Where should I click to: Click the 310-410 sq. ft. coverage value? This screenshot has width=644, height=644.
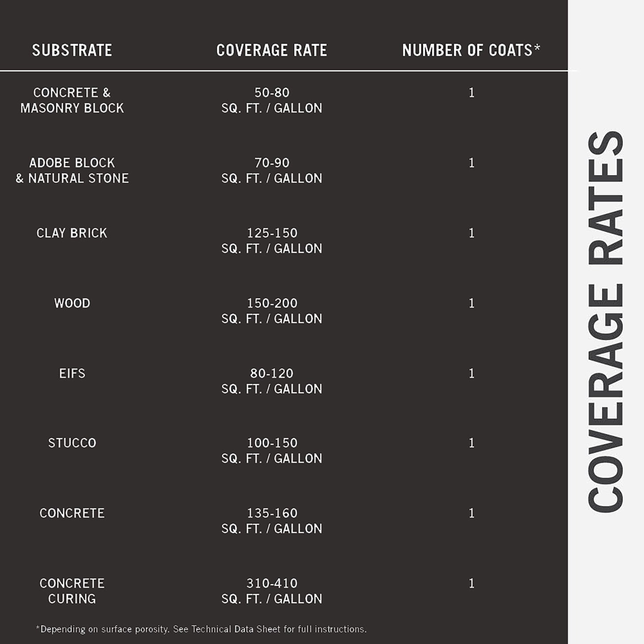pyautogui.click(x=271, y=591)
